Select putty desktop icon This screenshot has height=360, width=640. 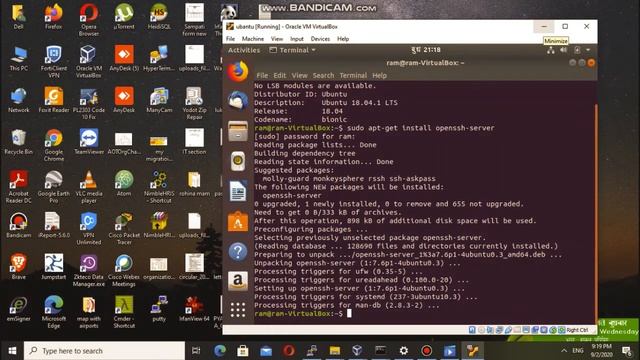click(x=159, y=309)
